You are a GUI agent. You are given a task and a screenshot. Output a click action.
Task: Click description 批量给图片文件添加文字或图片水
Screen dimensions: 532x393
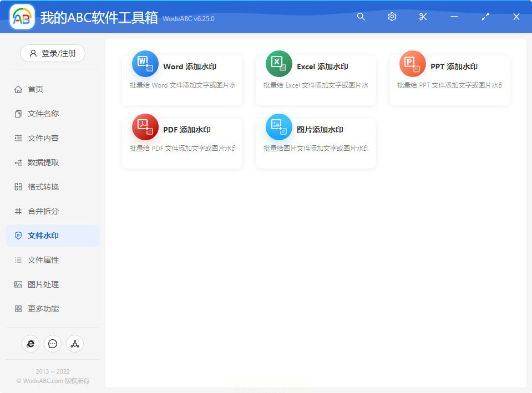click(316, 148)
